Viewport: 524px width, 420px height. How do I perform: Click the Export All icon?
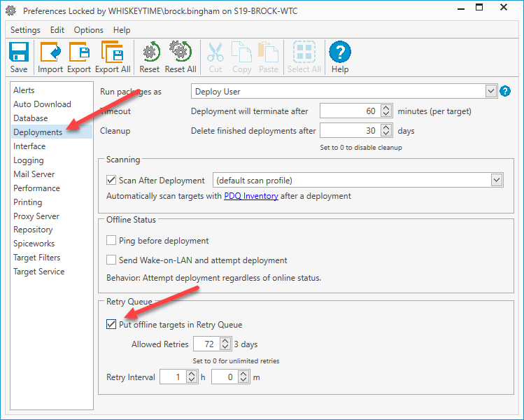pos(112,52)
